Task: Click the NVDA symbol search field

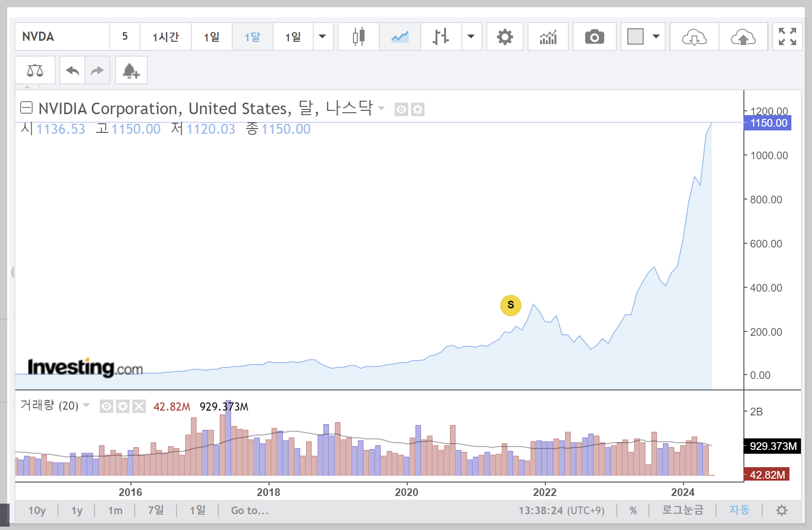Action: [62, 36]
